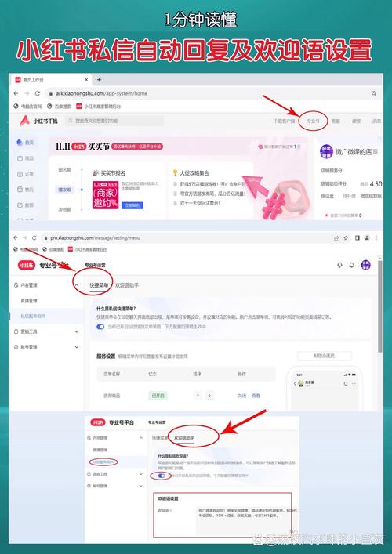Select 售后 in the 千帆 sidebar
This screenshot has width=392, height=554.
25,190
